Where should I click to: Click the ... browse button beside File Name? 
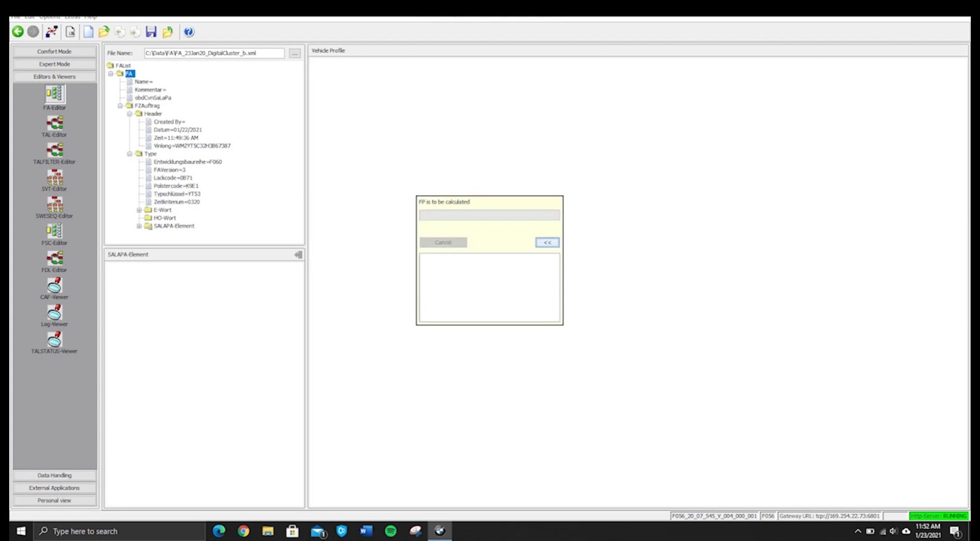click(x=295, y=53)
